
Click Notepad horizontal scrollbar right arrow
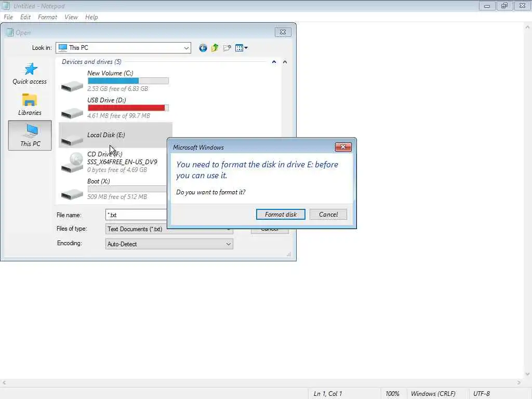click(x=519, y=383)
